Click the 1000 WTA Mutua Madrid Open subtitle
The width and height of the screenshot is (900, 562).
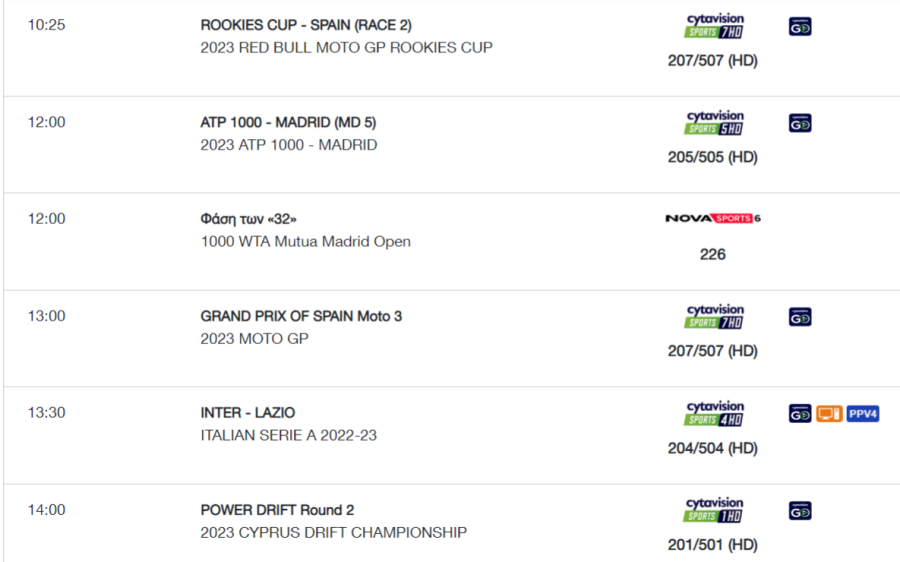[305, 242]
